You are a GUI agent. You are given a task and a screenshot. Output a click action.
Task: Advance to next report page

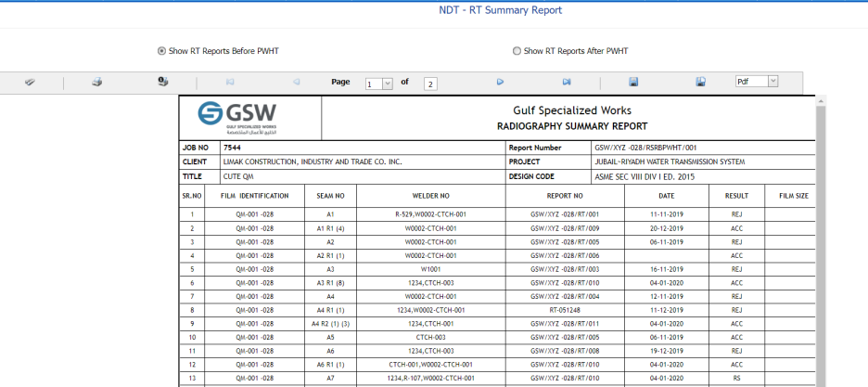pos(500,83)
